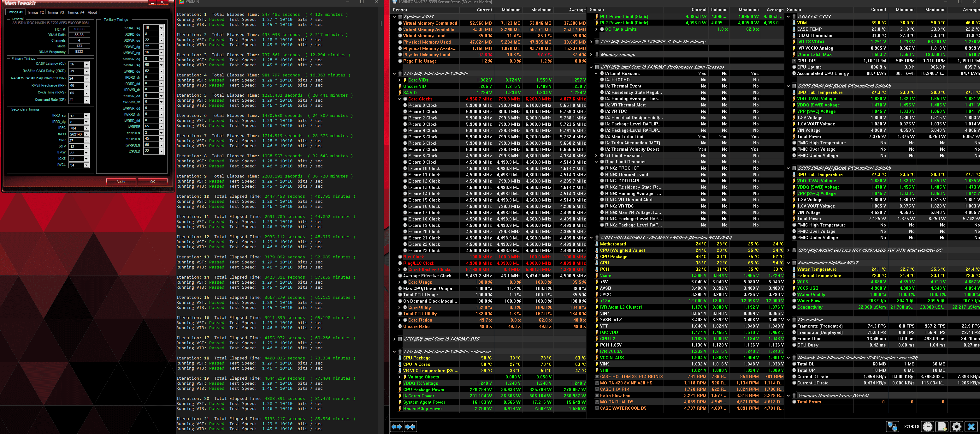Expand Core Effective Clocks row

pyautogui.click(x=399, y=269)
